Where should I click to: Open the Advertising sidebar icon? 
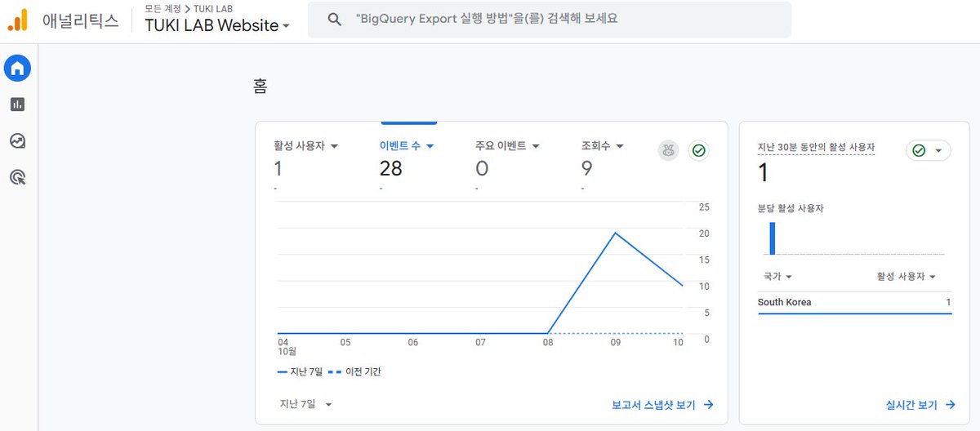point(17,176)
